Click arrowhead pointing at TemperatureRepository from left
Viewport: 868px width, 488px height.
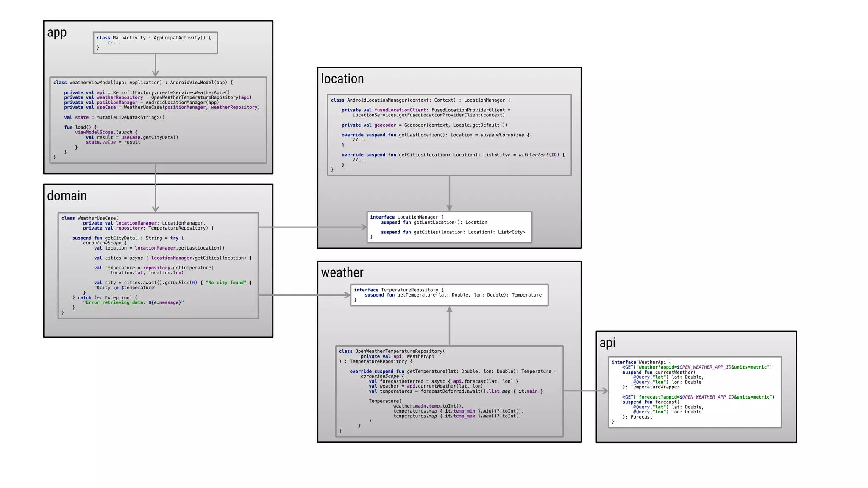(347, 295)
